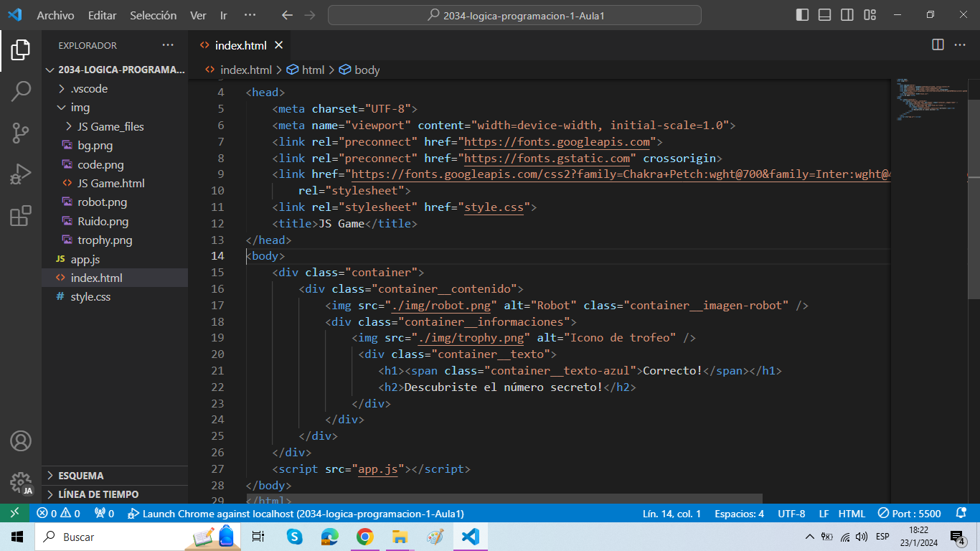This screenshot has height=551, width=980.
Task: Select index.html in the explorer tree
Action: point(115,278)
